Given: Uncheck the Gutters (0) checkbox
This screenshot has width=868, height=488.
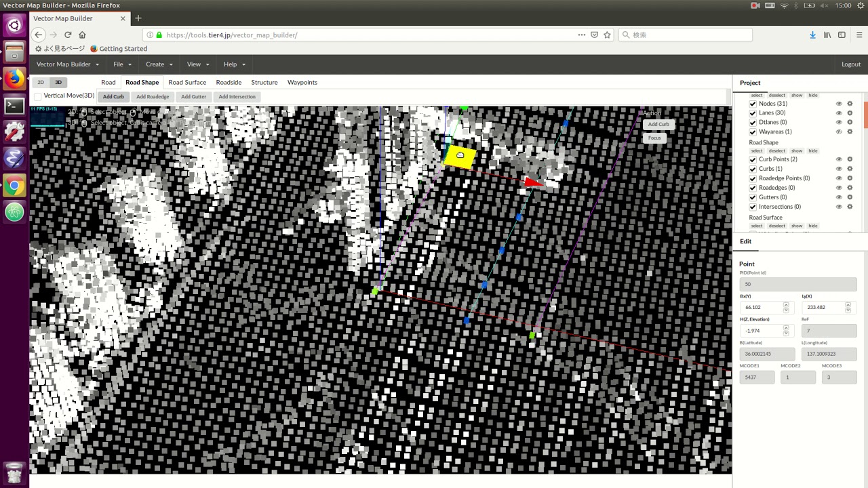Looking at the screenshot, I should [753, 197].
